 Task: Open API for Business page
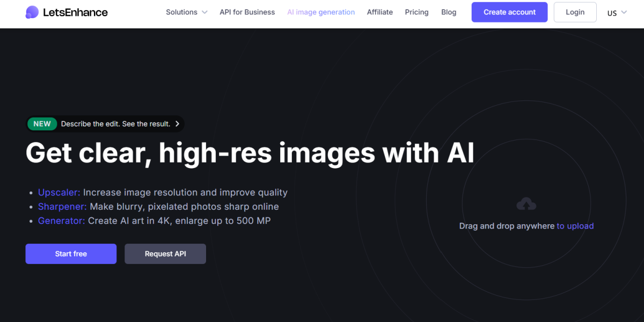tap(247, 12)
